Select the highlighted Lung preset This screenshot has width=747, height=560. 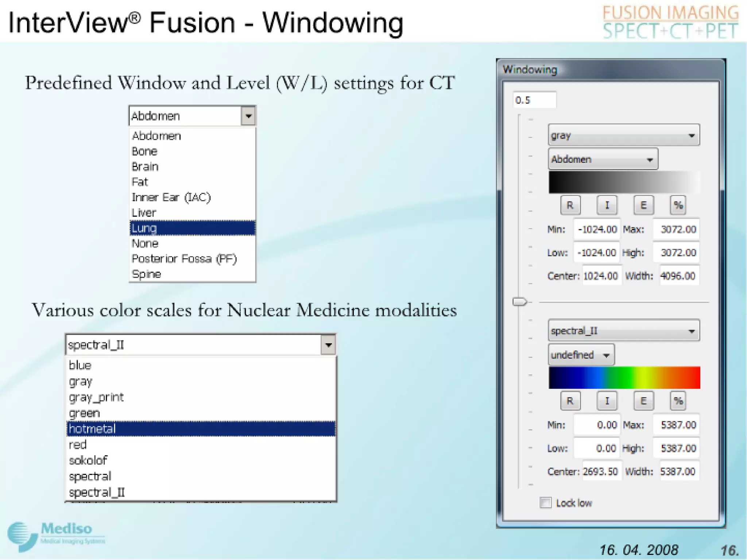[192, 228]
